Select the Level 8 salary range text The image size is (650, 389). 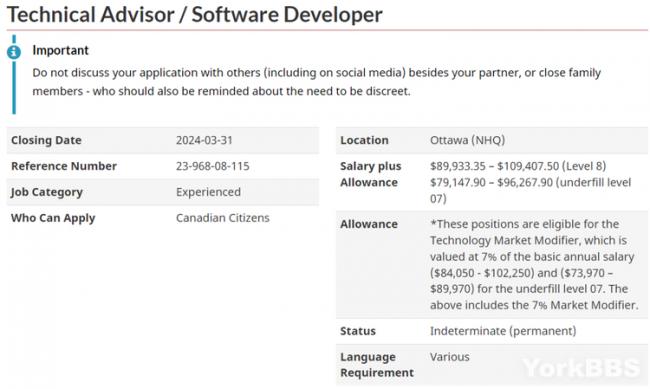(518, 166)
